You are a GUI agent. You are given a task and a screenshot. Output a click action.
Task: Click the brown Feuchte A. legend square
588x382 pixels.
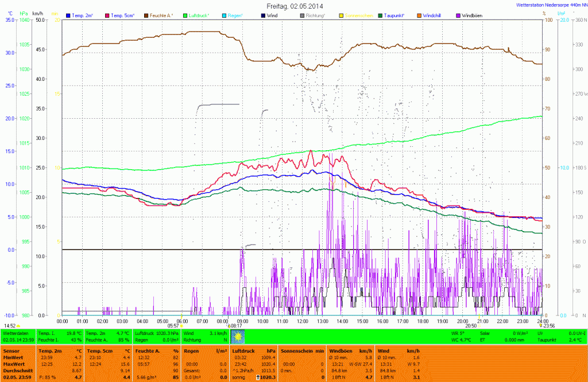tap(146, 15)
